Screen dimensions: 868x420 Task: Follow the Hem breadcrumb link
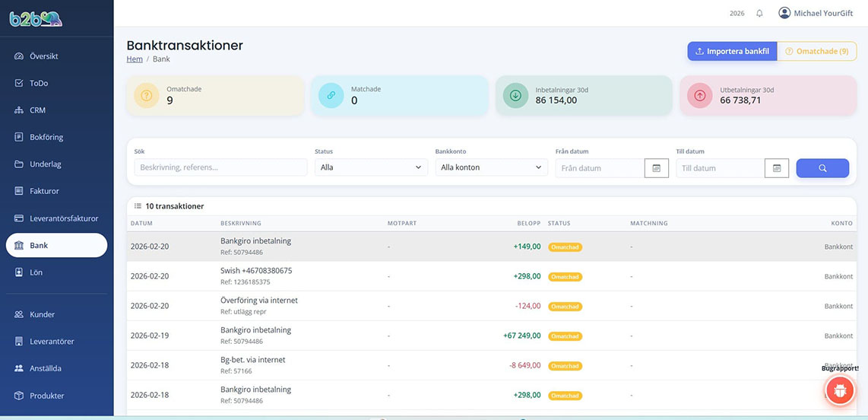[x=134, y=59]
